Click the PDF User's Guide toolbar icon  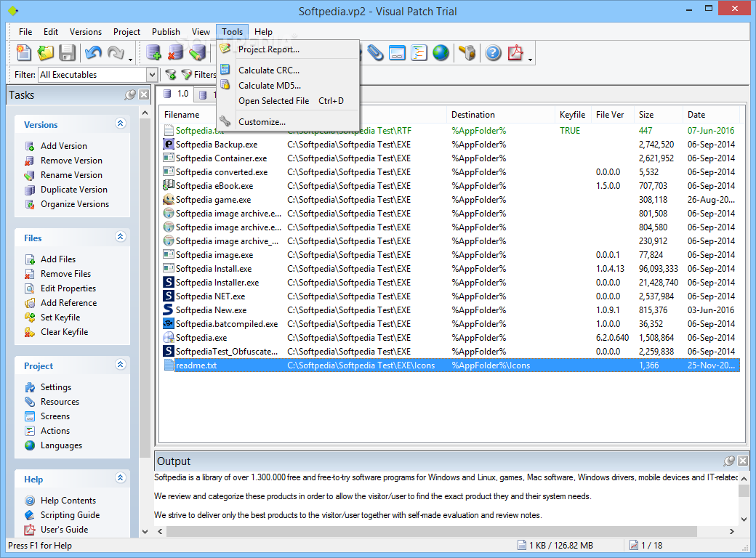tap(515, 52)
